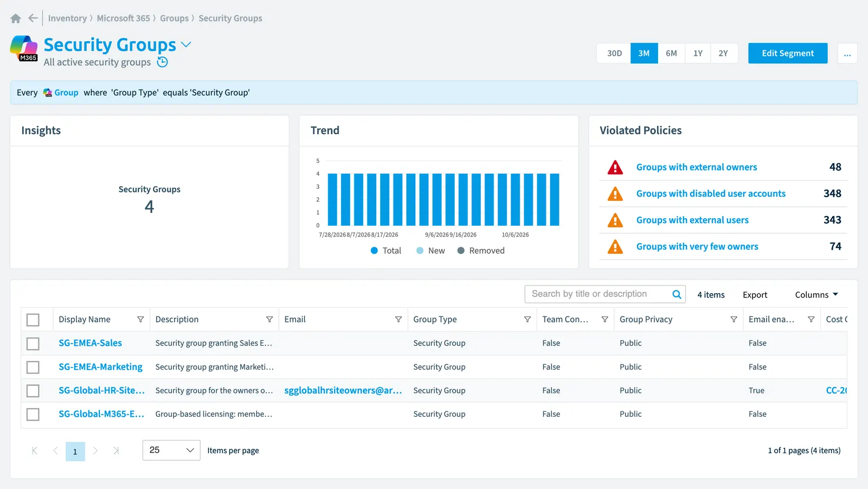Filter the Description column
The width and height of the screenshot is (868, 489).
pyautogui.click(x=270, y=320)
